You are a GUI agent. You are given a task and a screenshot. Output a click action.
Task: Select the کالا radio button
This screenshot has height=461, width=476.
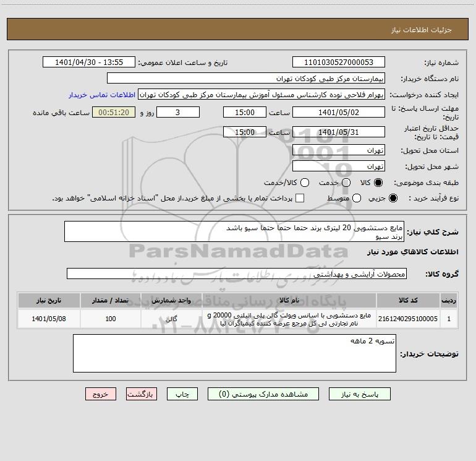tap(378, 183)
